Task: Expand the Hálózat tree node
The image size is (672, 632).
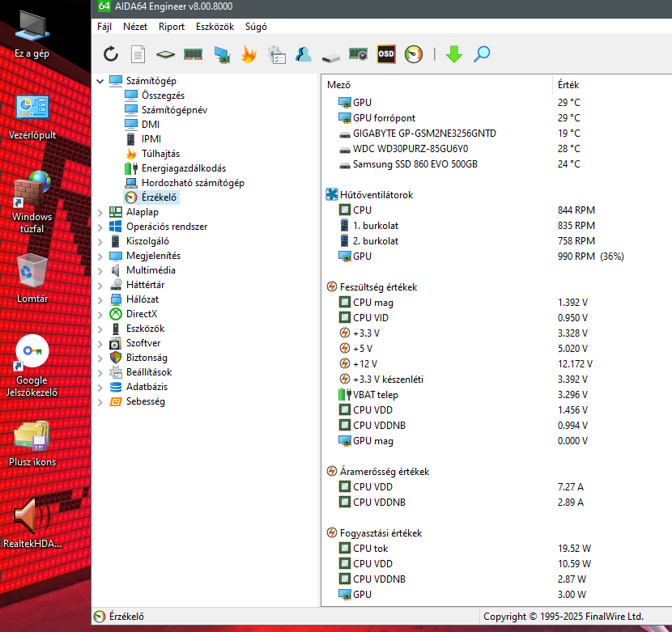Action: pos(100,299)
